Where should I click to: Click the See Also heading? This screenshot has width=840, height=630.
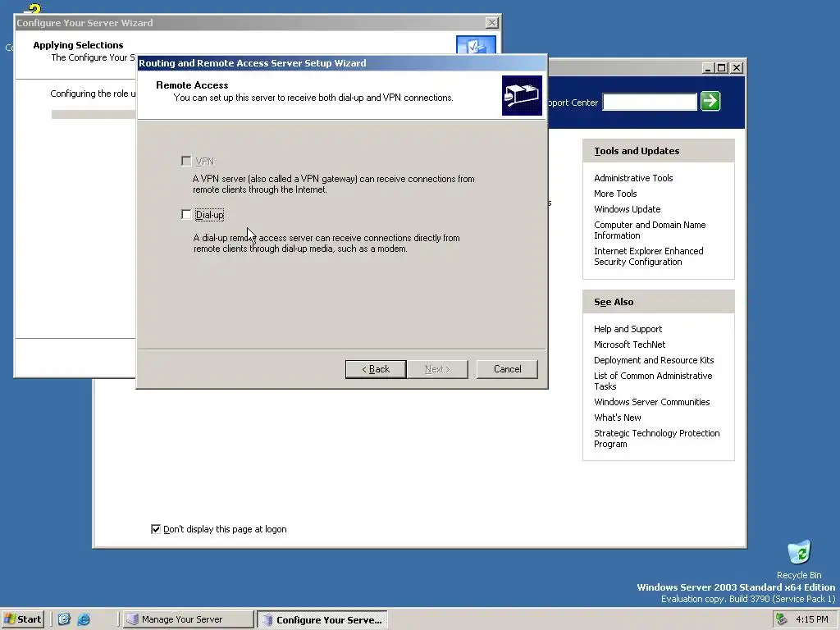[x=614, y=302]
